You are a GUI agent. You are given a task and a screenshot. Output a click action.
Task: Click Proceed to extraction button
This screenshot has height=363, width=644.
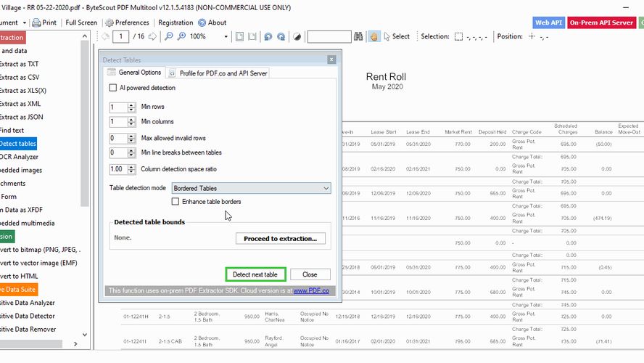[x=281, y=238]
